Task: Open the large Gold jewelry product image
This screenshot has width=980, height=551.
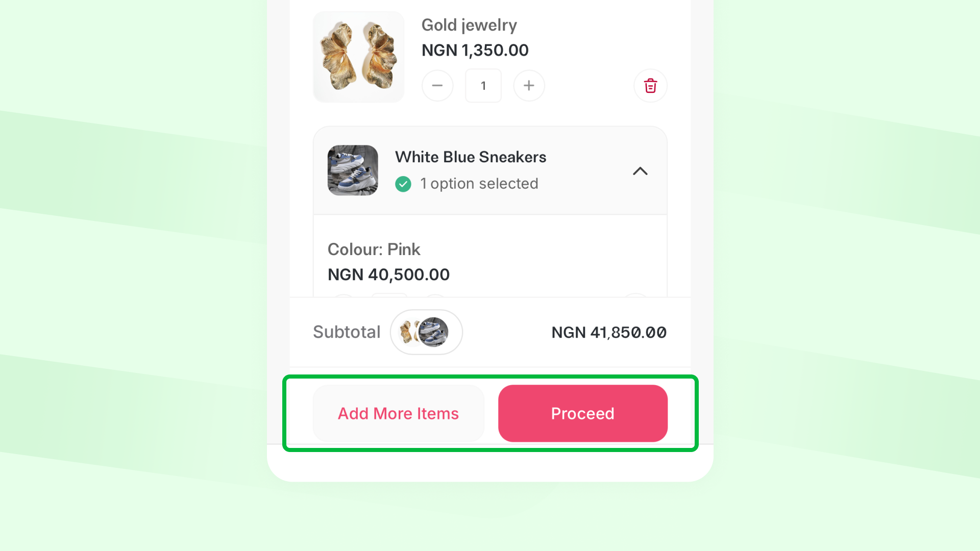Action: pos(358,57)
